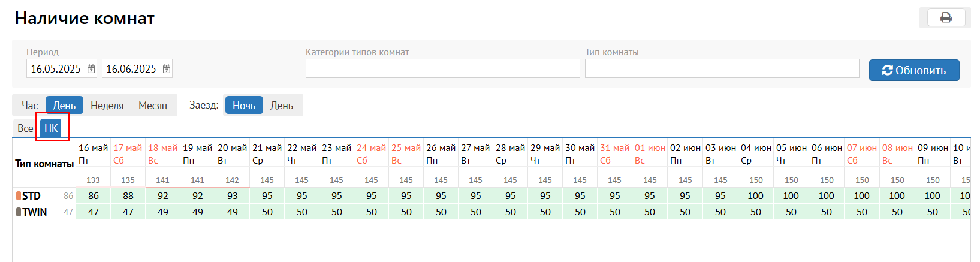Click the gray TWIN room type marker
The height and width of the screenshot is (262, 980).
click(x=19, y=212)
